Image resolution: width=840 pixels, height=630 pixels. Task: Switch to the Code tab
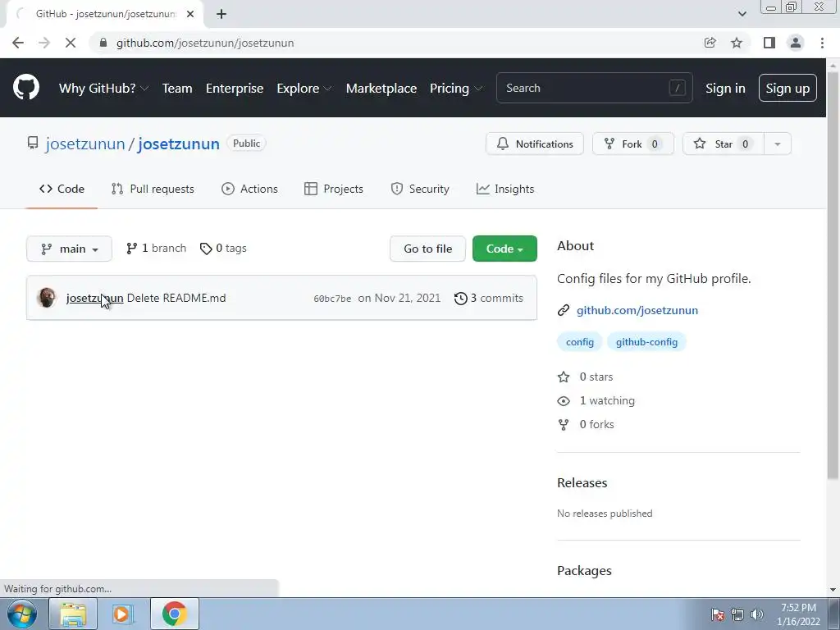[62, 189]
